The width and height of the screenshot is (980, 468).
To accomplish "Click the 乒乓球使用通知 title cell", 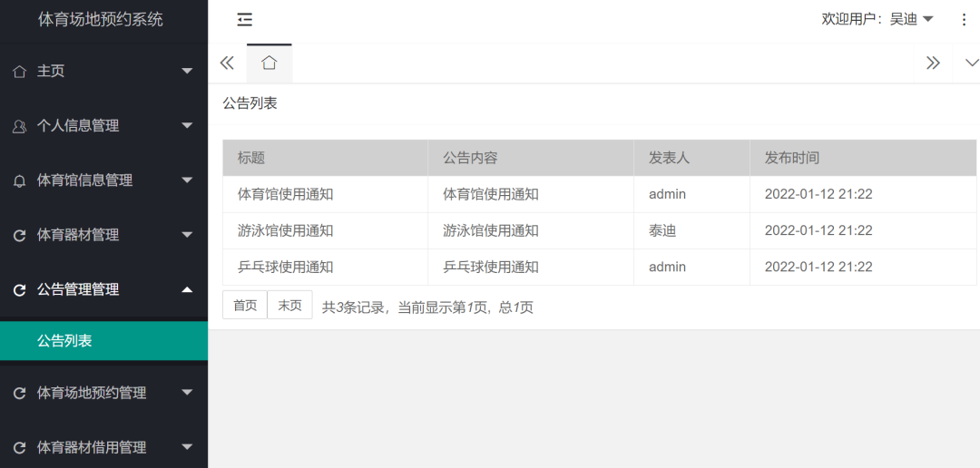I will [x=325, y=267].
